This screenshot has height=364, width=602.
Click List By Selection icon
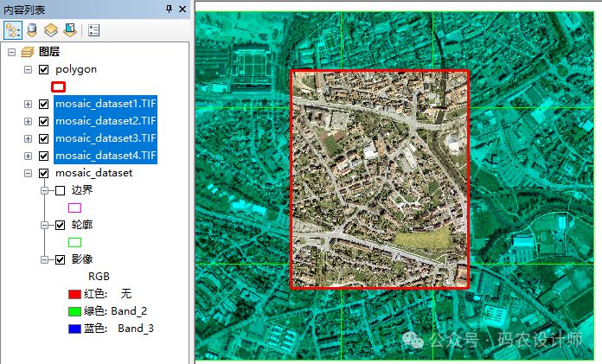click(x=70, y=29)
